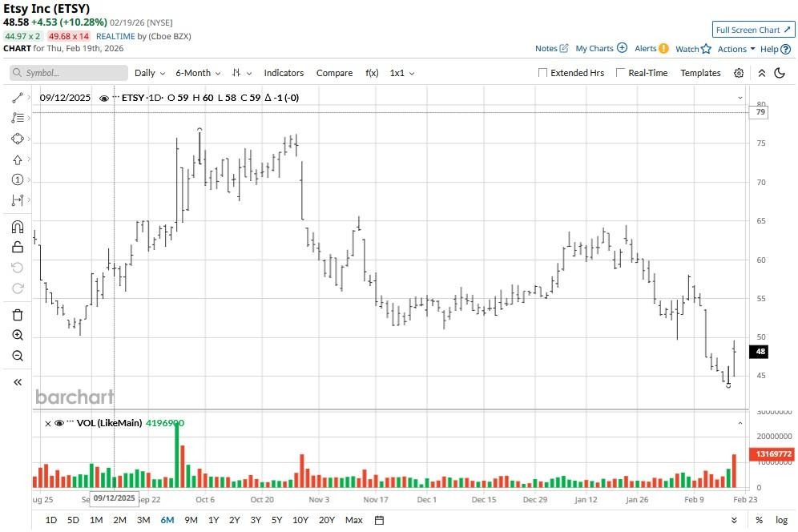
Task: Expand the Actions dropdown
Action: [x=736, y=49]
